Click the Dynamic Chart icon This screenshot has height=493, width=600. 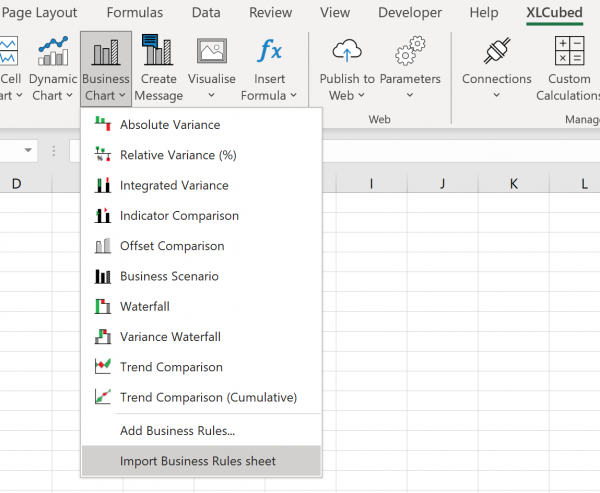53,51
